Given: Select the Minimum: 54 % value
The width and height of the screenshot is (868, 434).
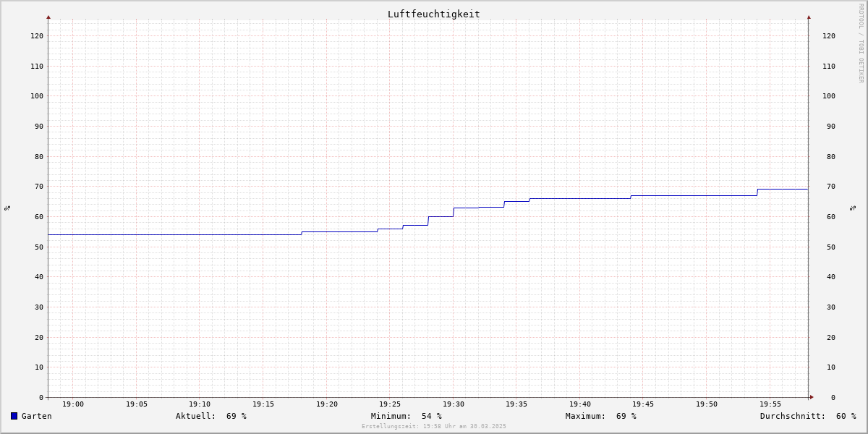Looking at the screenshot, I should (407, 416).
